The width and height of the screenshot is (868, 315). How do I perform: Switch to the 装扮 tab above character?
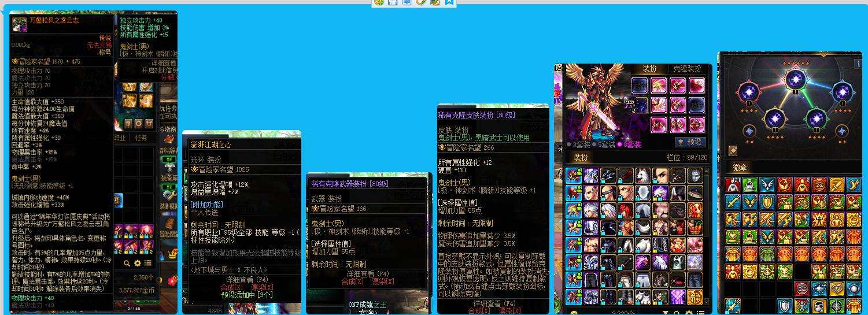tap(649, 68)
